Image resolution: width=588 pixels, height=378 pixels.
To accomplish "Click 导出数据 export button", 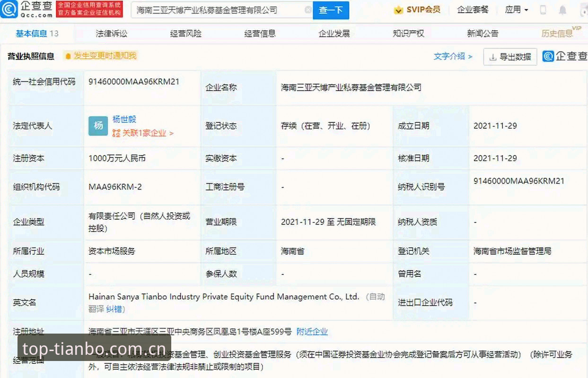I will click(510, 57).
